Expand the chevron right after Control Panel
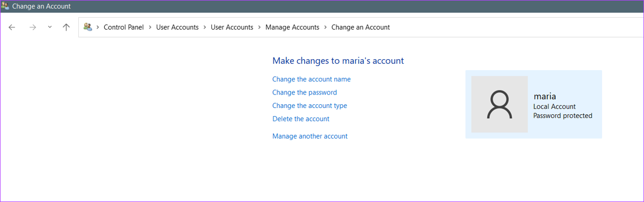The width and height of the screenshot is (644, 202). 150,28
